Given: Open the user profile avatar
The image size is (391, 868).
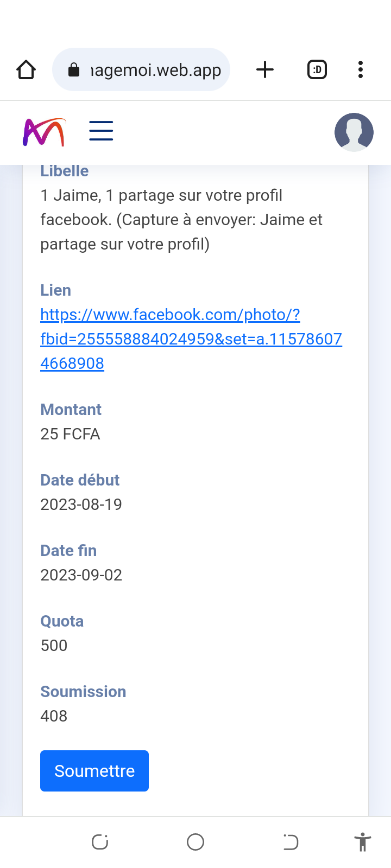Looking at the screenshot, I should 354,132.
